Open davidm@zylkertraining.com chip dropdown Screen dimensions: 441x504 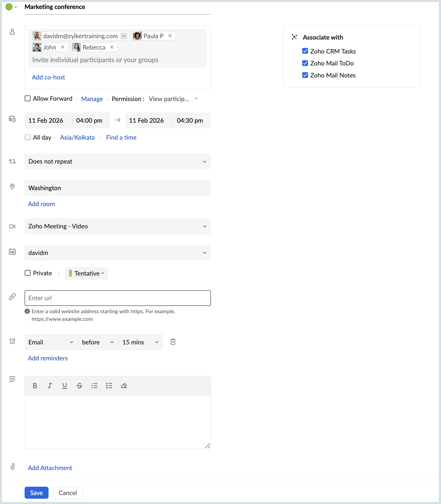124,36
